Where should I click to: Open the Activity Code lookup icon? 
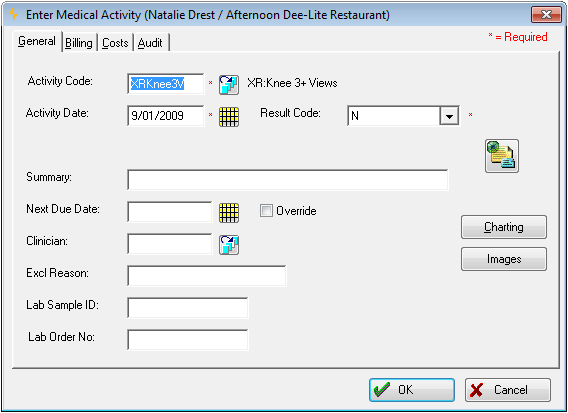coord(229,85)
